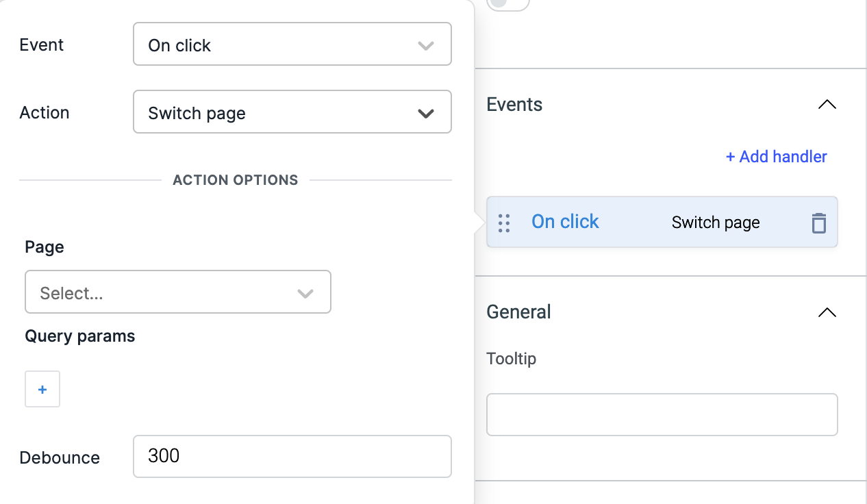Click the Query params label

80,336
